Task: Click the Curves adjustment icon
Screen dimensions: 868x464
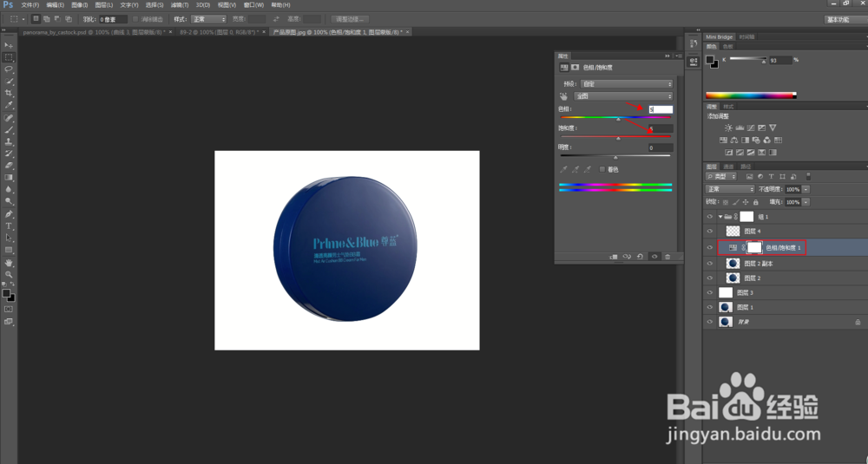Action: tap(751, 127)
